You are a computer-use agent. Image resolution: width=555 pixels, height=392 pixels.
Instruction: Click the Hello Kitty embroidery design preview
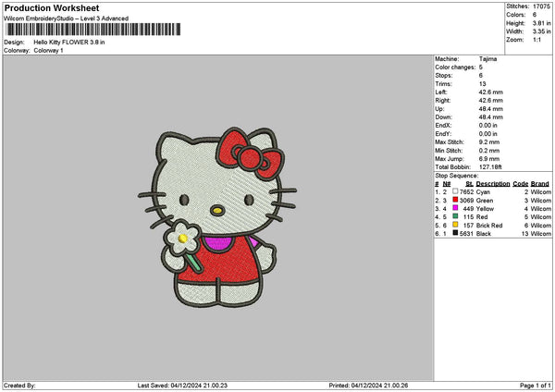tap(217, 217)
